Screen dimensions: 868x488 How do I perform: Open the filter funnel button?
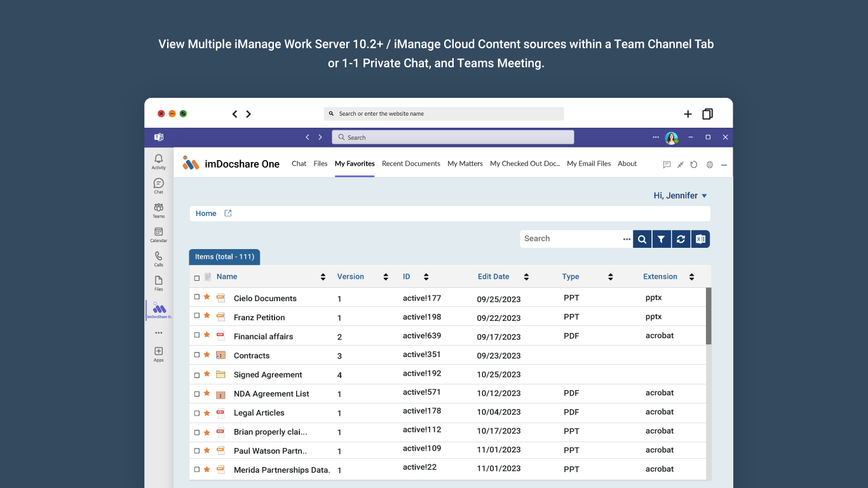pos(661,239)
